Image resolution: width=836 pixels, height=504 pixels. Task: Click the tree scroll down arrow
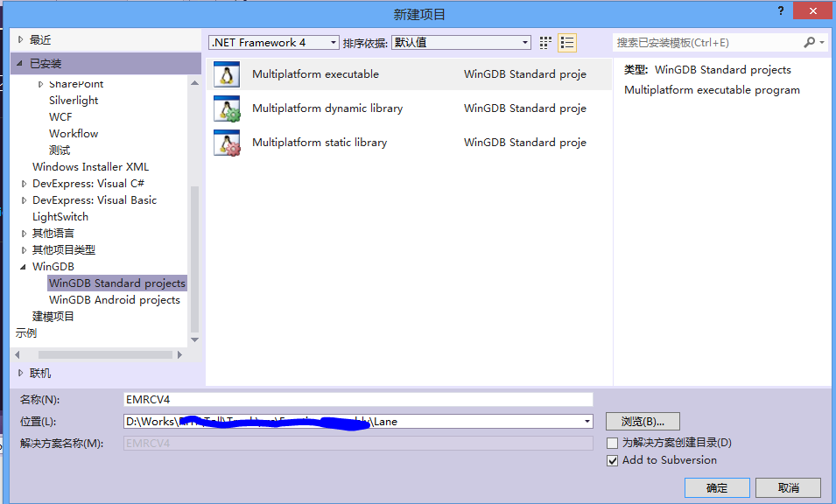(x=194, y=339)
